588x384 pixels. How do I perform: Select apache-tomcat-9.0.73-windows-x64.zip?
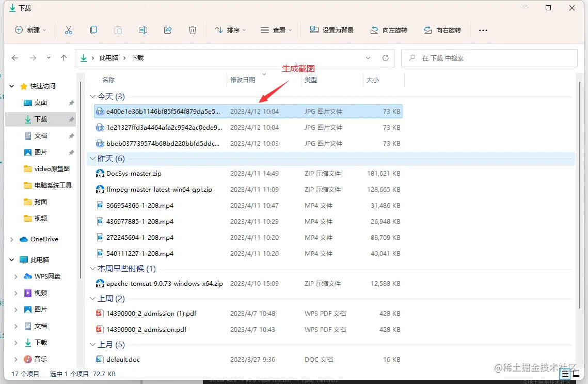[x=248, y=283]
